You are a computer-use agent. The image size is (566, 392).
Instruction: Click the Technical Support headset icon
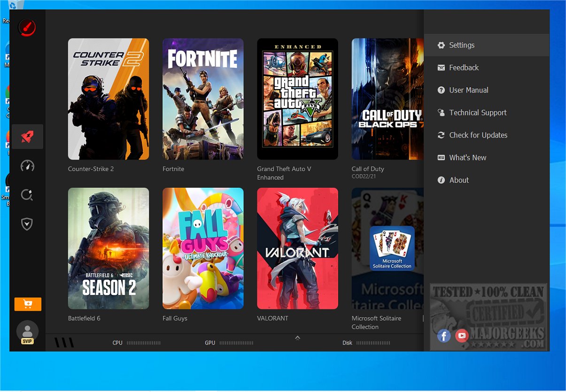(441, 113)
